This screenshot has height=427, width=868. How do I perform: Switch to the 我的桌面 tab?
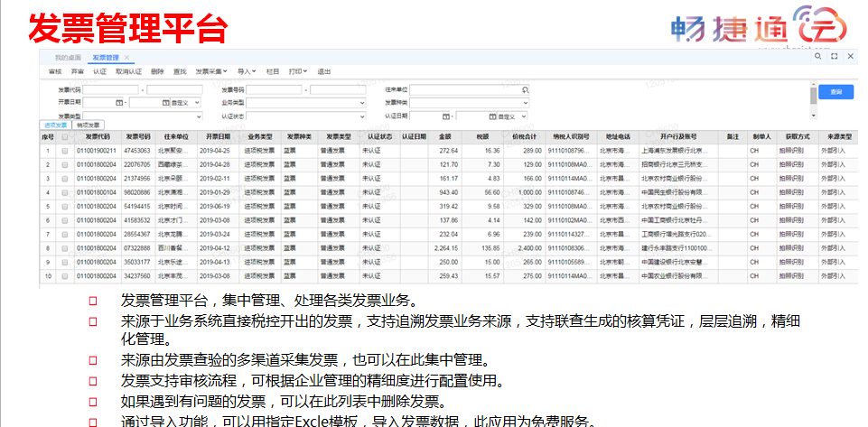click(68, 58)
